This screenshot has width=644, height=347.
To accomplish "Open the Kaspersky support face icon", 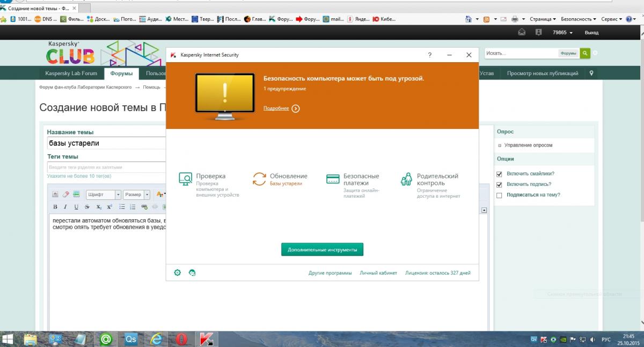I will tap(192, 273).
